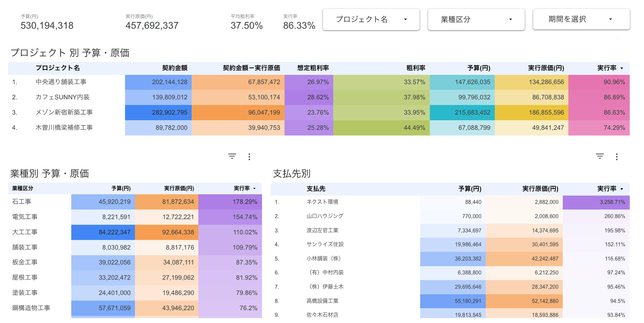Image resolution: width=644 pixels, height=323 pixels.
Task: Click the filter icon above the 支払先別 table
Action: pyautogui.click(x=600, y=156)
